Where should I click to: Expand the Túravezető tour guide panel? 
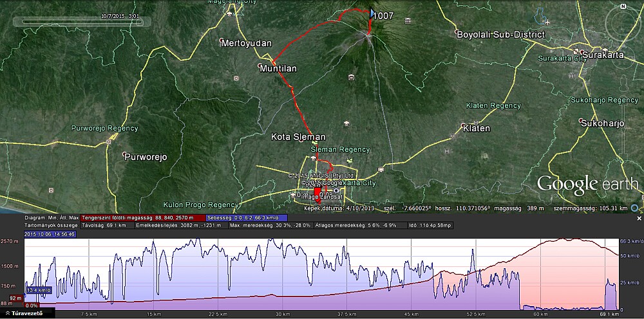(x=23, y=314)
